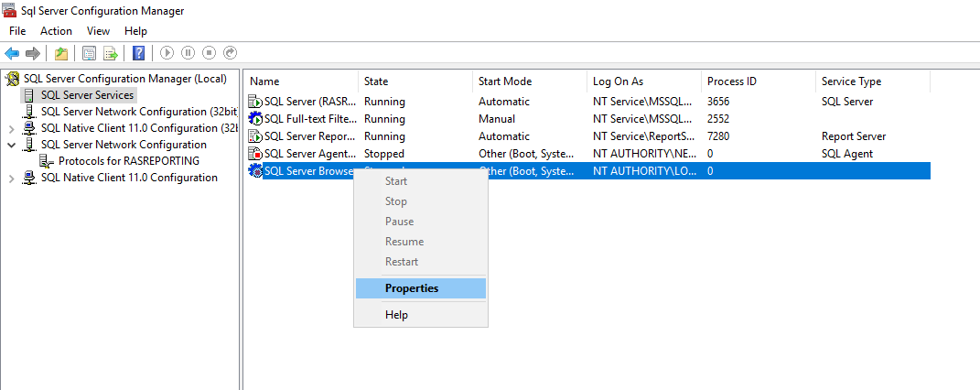Screen dimensions: 980x390
Task: Select Help in the context menu
Action: (x=396, y=315)
